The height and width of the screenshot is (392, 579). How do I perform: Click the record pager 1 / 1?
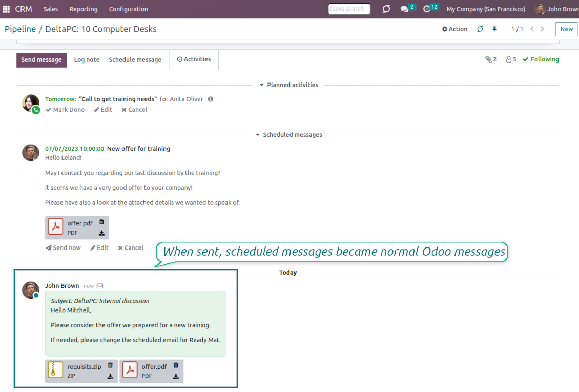click(517, 29)
